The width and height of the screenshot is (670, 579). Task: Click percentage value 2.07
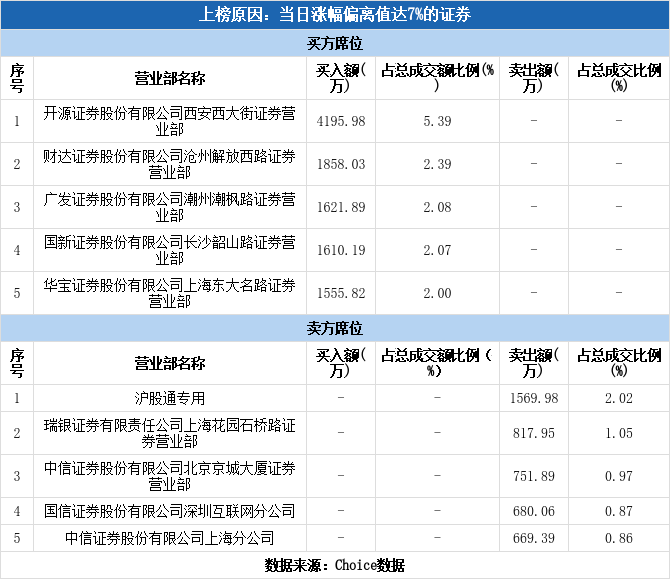click(437, 250)
